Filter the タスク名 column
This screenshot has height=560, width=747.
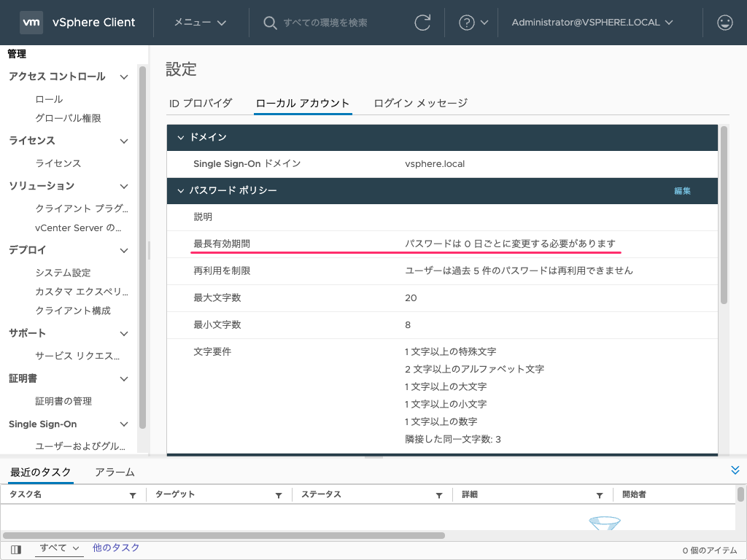tap(133, 495)
